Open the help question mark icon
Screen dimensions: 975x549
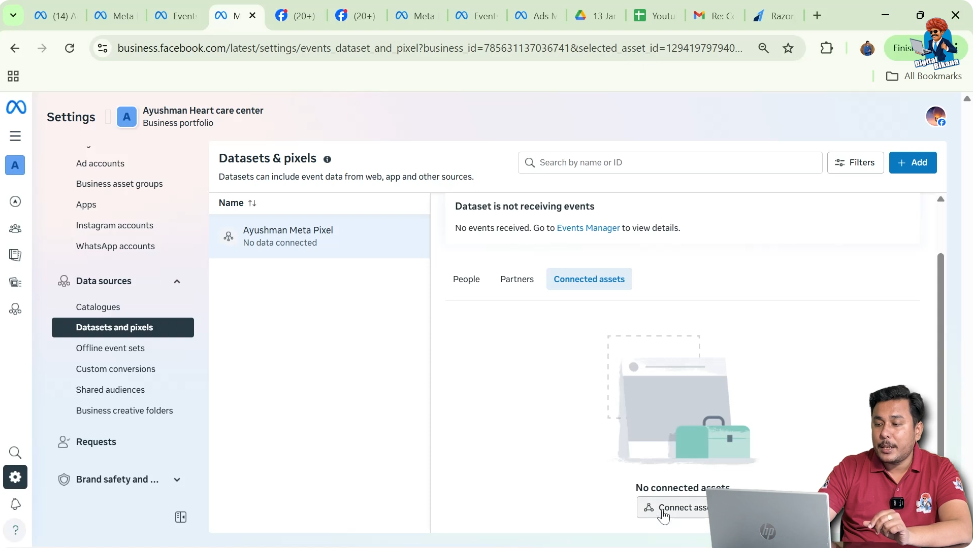(15, 530)
